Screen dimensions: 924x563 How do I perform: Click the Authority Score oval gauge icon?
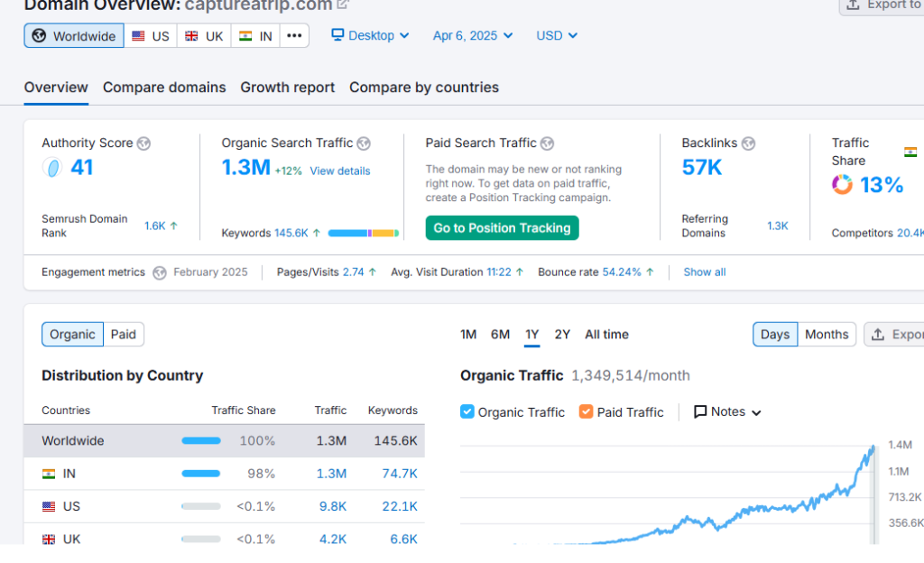pyautogui.click(x=52, y=168)
